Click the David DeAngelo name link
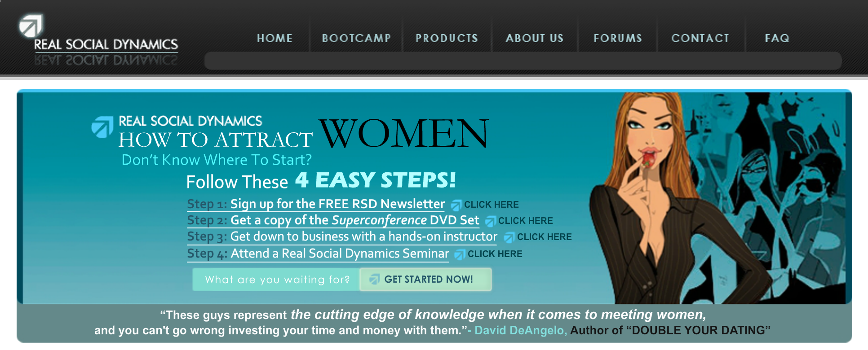 (520, 330)
